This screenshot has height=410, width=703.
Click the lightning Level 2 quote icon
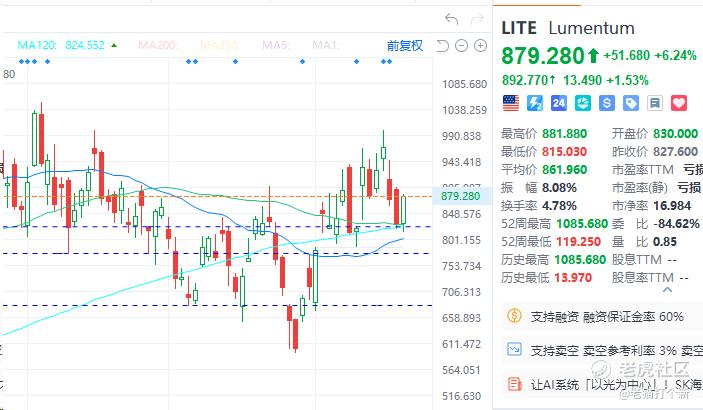click(534, 103)
